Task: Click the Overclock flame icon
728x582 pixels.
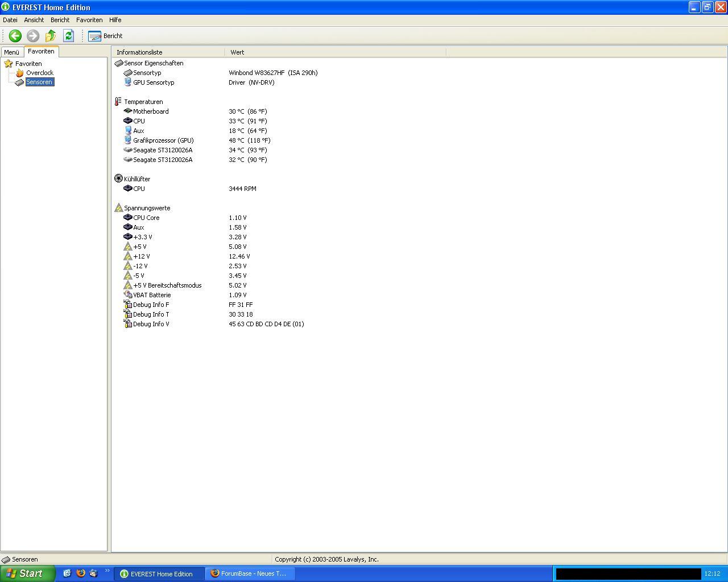Action: pyautogui.click(x=20, y=73)
